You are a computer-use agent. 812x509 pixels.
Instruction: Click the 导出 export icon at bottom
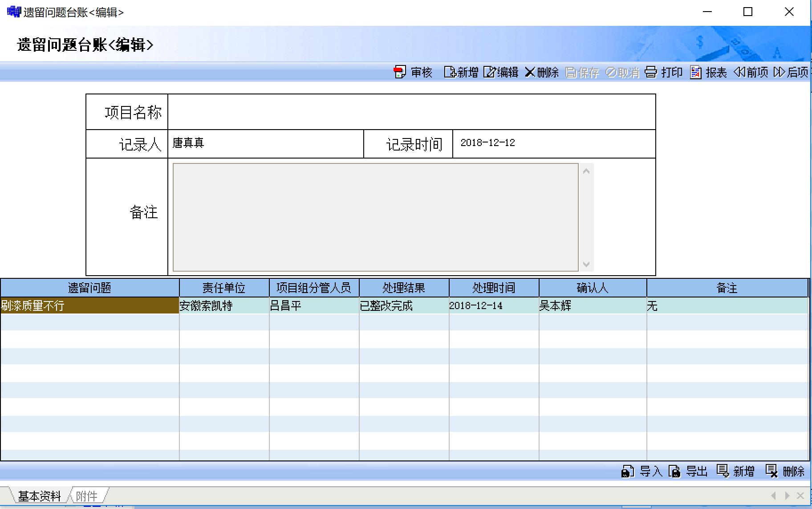tap(674, 471)
